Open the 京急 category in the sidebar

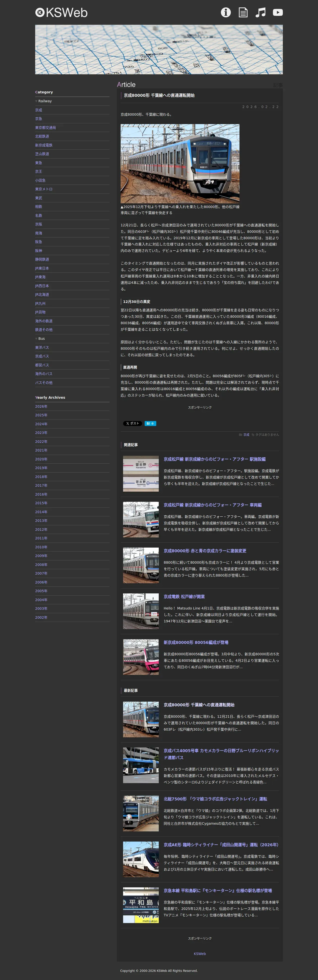pyautogui.click(x=39, y=119)
